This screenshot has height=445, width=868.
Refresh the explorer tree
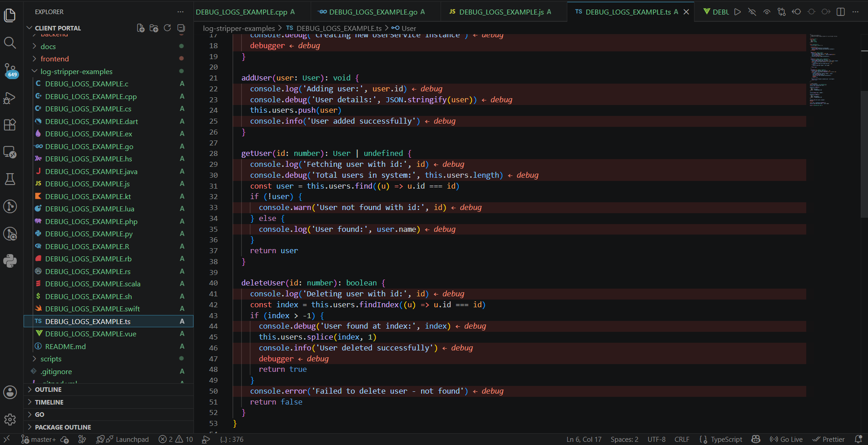167,28
